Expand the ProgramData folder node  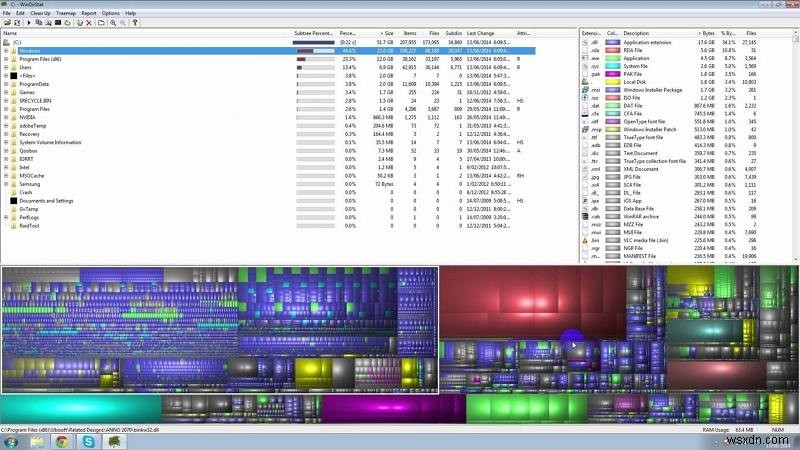6,84
